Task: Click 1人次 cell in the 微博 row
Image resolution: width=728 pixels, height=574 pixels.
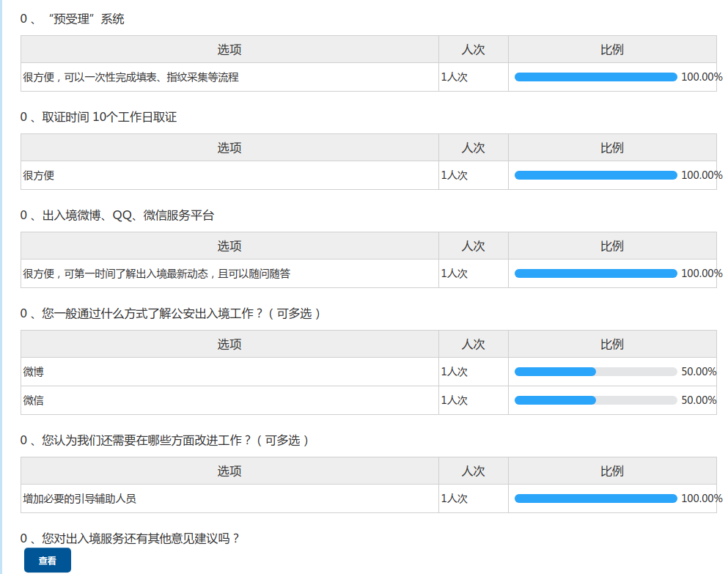Action: point(455,372)
